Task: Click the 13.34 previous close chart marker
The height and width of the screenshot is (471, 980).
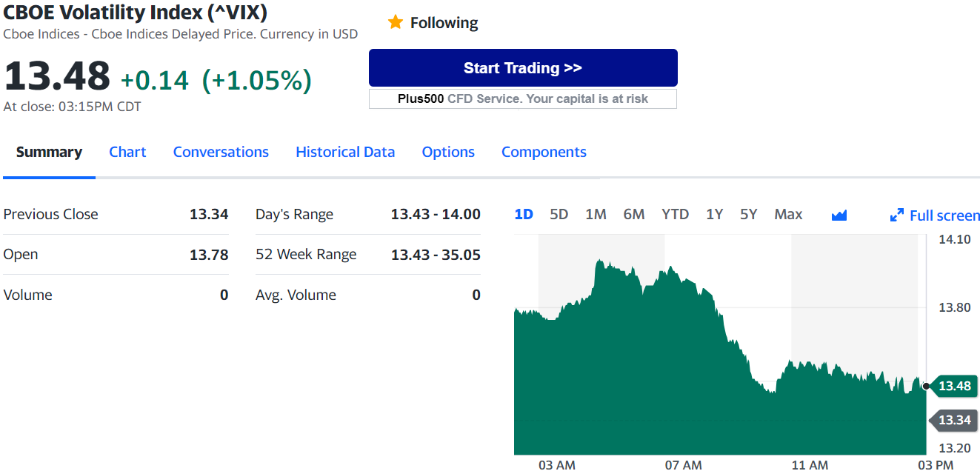Action: [x=953, y=420]
